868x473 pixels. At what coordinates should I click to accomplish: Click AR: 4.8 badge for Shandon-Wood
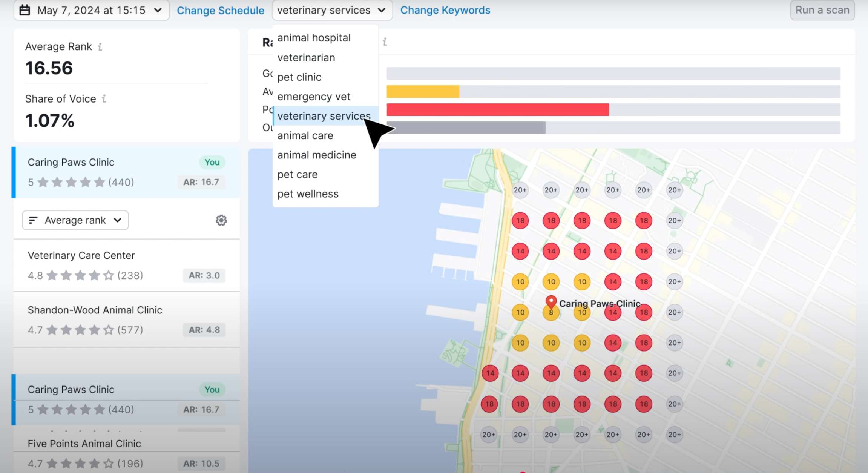(x=204, y=330)
